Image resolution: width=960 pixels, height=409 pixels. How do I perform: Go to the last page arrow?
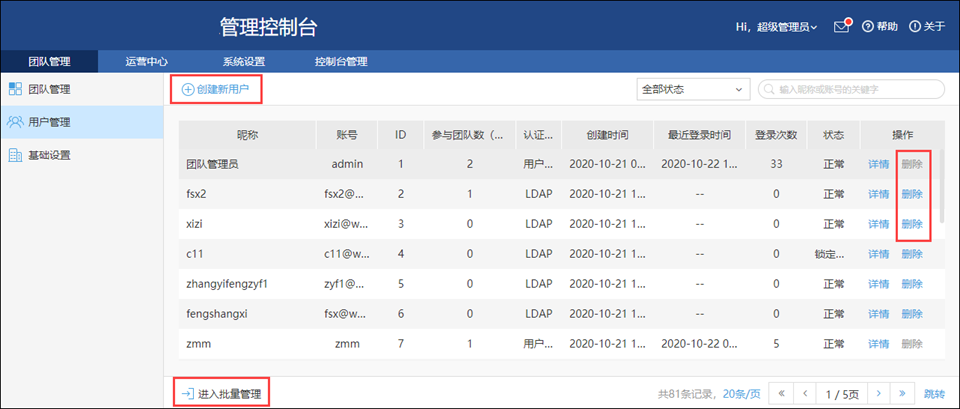[903, 394]
